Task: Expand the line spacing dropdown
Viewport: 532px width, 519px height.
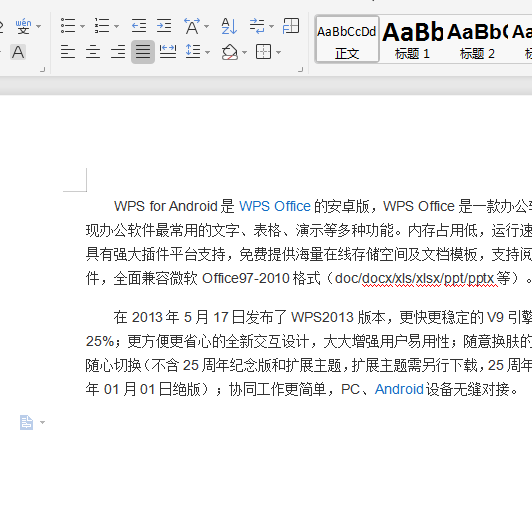Action: click(207, 52)
